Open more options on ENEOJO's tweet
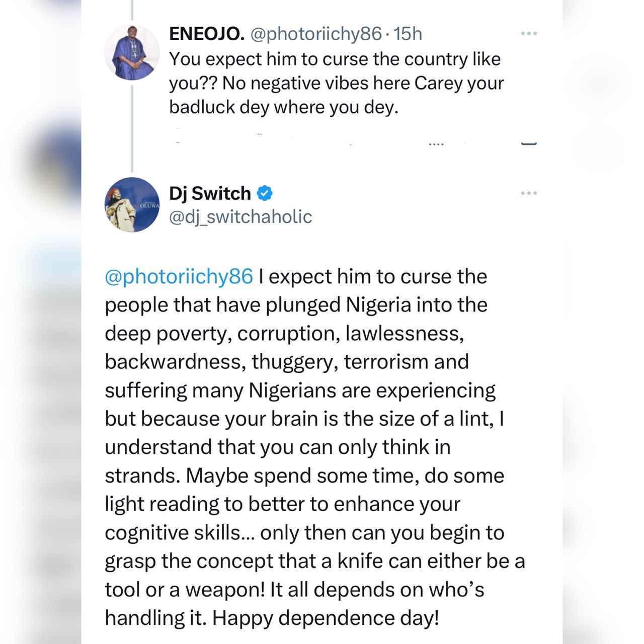 pos(529,34)
